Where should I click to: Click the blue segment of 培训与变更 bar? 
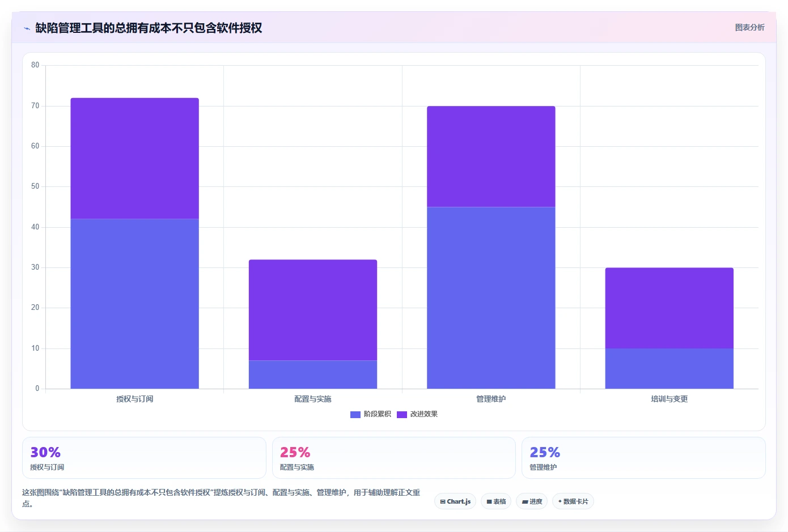[670, 368]
